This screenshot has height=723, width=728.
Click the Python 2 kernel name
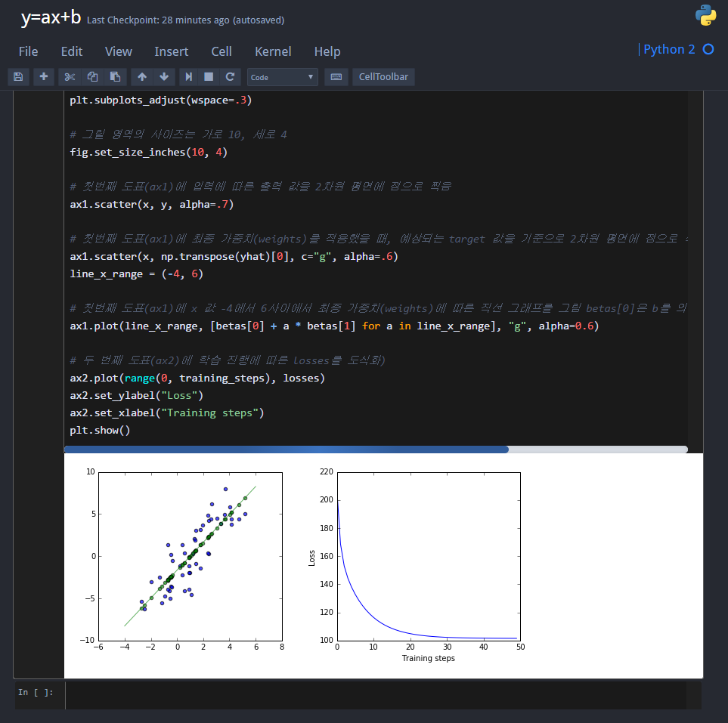669,49
